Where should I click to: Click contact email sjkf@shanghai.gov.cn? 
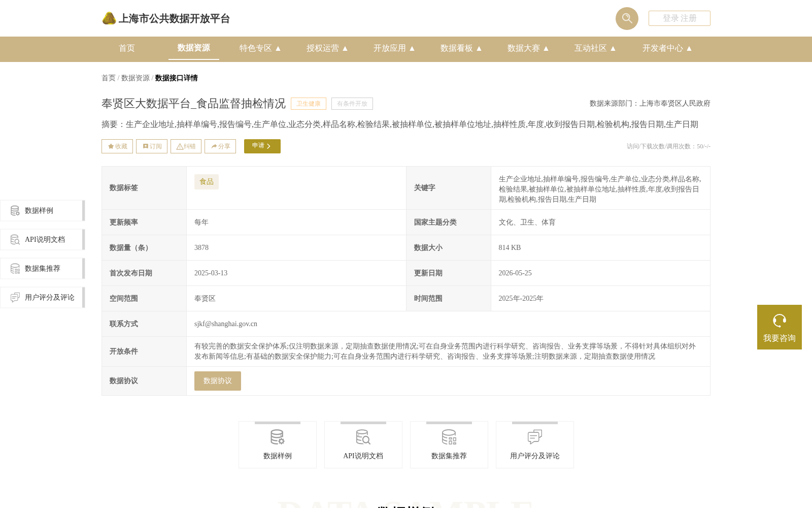226,324
